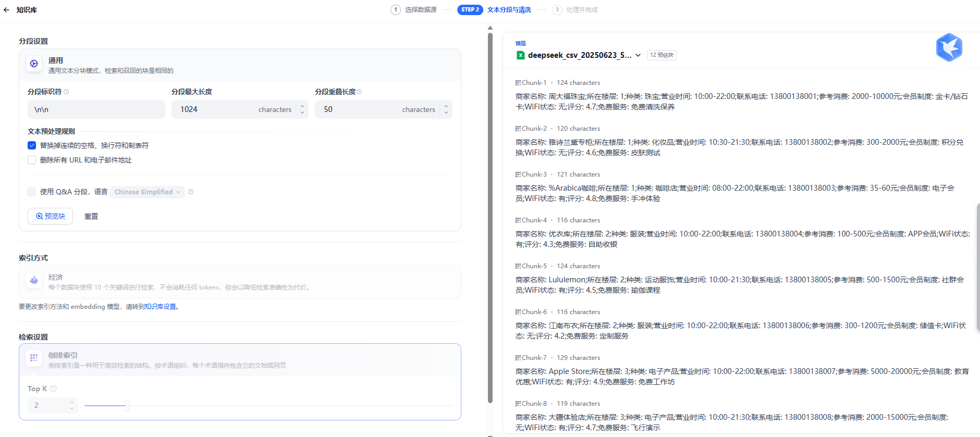Click the help icon beside Q&A language
980x437 pixels.
pyautogui.click(x=191, y=192)
